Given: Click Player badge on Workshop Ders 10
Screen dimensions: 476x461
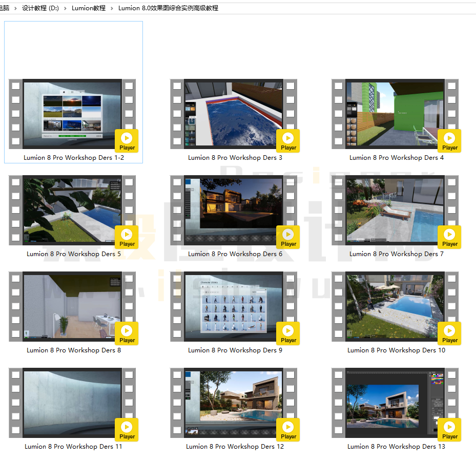Looking at the screenshot, I should pyautogui.click(x=449, y=333).
